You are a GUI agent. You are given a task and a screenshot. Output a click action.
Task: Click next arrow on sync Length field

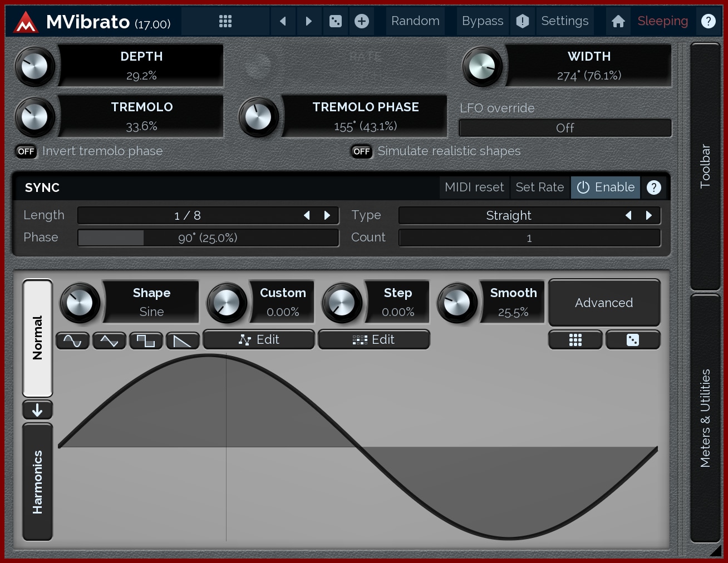click(327, 215)
